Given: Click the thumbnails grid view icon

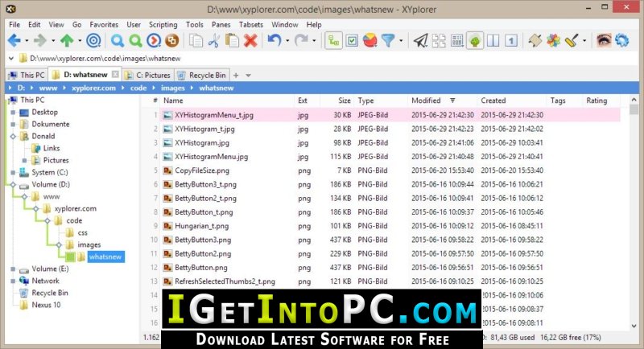Looking at the screenshot, I should pyautogui.click(x=439, y=40).
